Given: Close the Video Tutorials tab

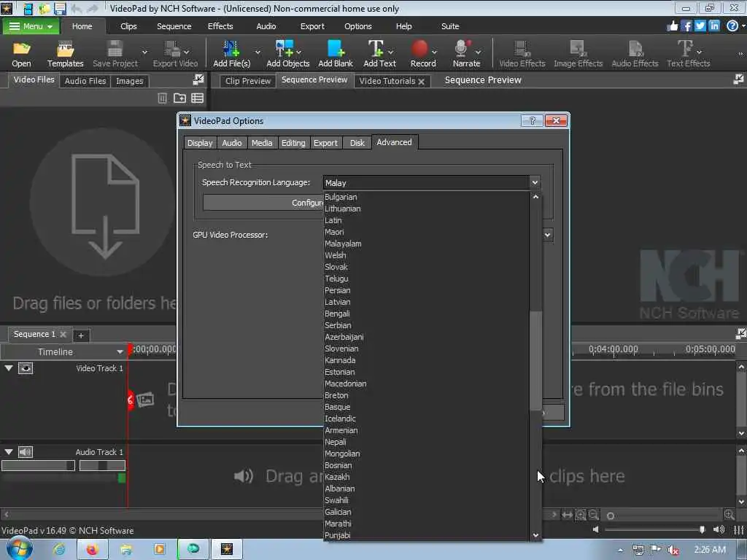Looking at the screenshot, I should pos(421,82).
